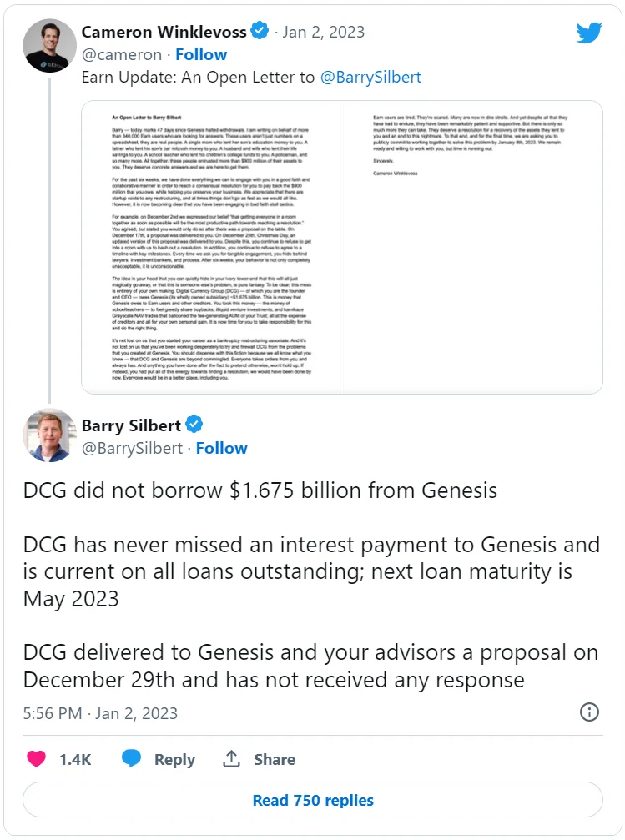Open the @BarrySilbert mention in Cameron's tweet
The width and height of the screenshot is (625, 840).
coord(371,78)
